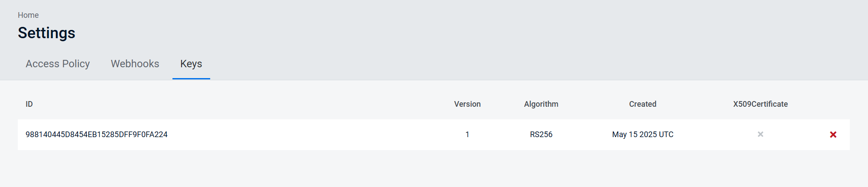Image resolution: width=868 pixels, height=187 pixels.
Task: Click the version value 1
Action: (x=467, y=135)
